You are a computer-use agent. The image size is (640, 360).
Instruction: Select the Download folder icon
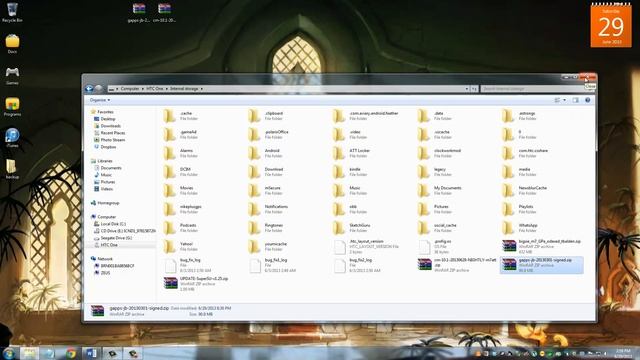(254, 172)
